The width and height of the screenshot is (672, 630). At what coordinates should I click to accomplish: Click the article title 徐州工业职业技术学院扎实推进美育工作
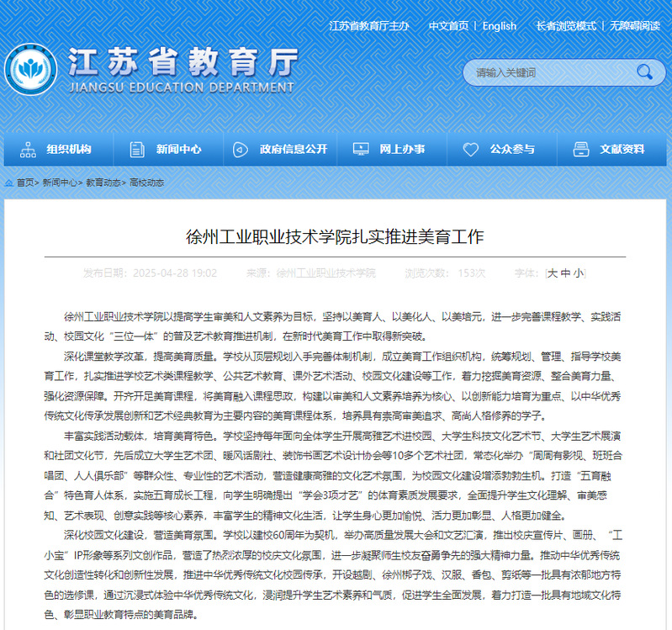point(335,236)
